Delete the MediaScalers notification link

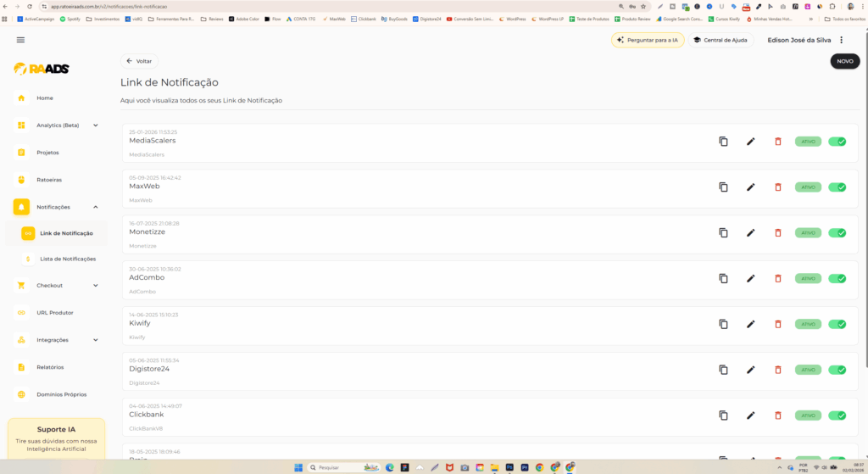[778, 142]
